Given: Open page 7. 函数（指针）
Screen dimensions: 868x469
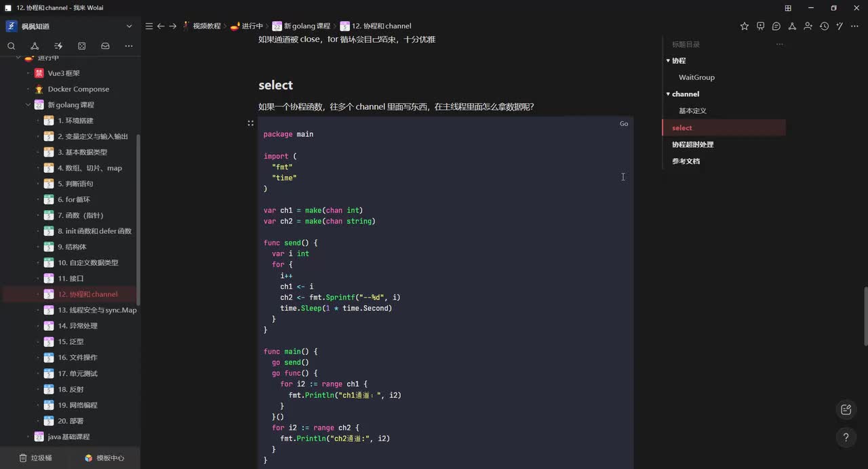Looking at the screenshot, I should (80, 215).
